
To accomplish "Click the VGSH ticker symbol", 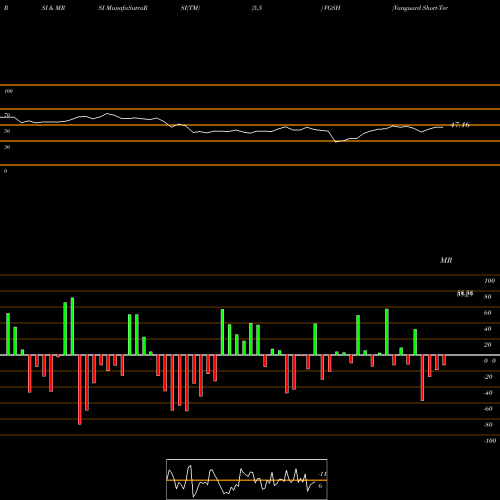I will (331, 8).
